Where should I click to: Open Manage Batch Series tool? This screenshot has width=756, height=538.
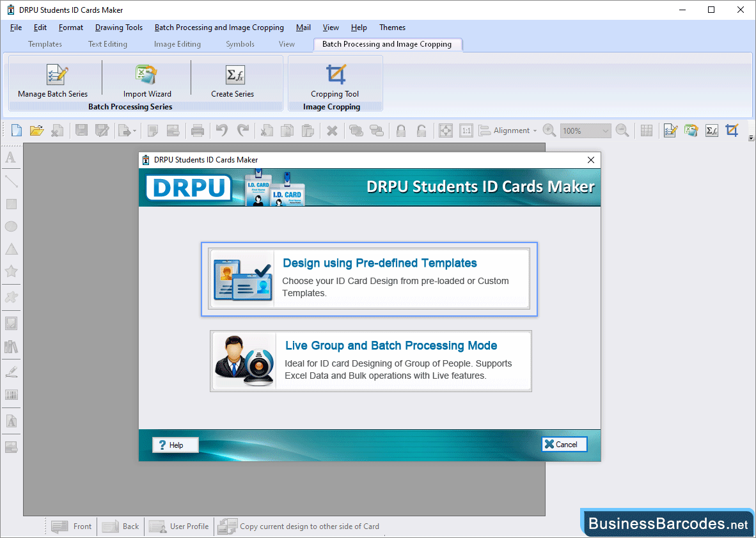pos(53,81)
